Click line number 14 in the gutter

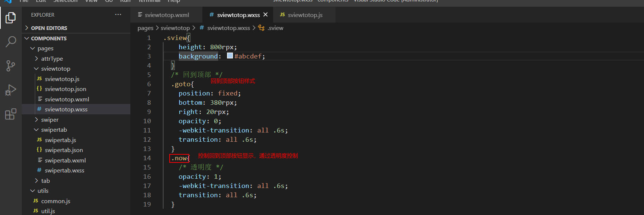[x=147, y=158]
